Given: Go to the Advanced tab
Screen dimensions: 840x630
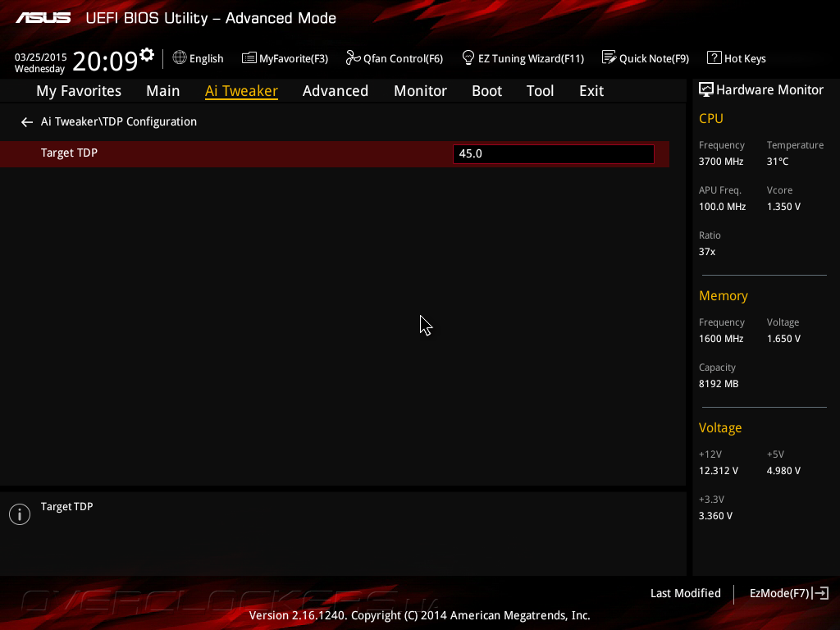Looking at the screenshot, I should 336,91.
